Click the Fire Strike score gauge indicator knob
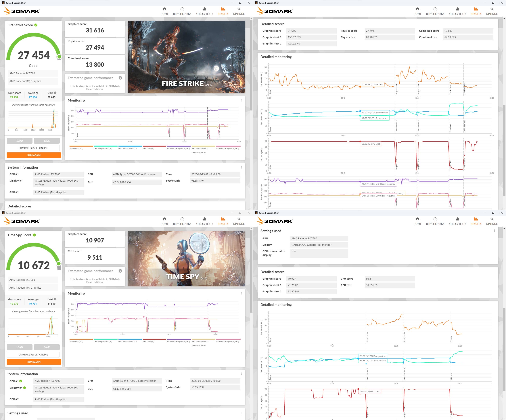The width and height of the screenshot is (506, 420). coord(59,57)
